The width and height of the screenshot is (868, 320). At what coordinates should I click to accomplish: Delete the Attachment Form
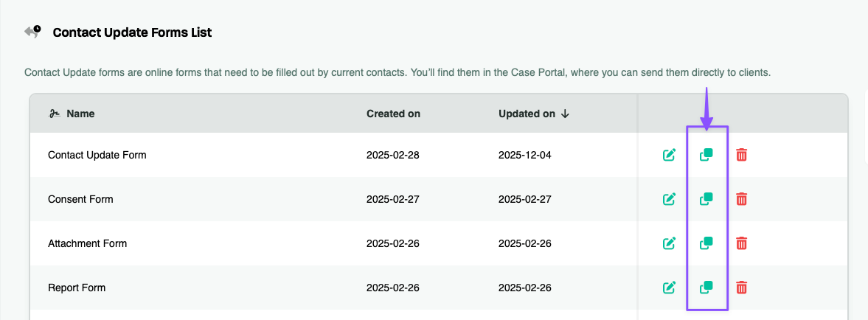pyautogui.click(x=742, y=243)
